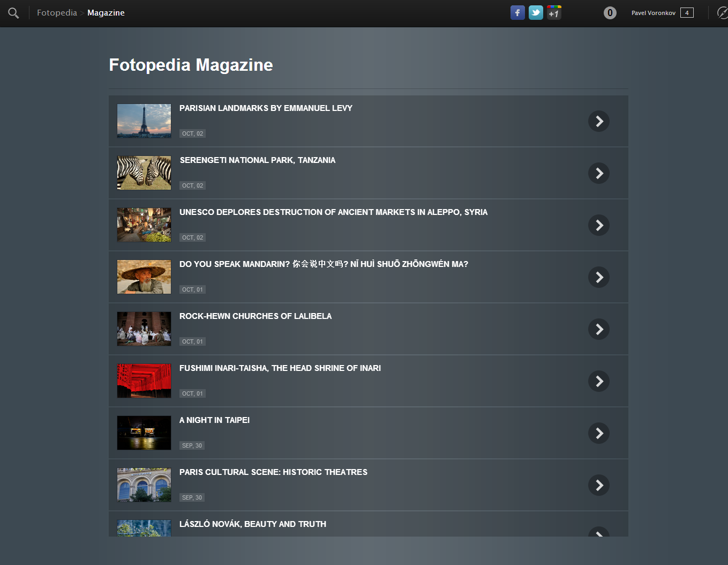Open A Night in Taipei title

pyautogui.click(x=214, y=420)
